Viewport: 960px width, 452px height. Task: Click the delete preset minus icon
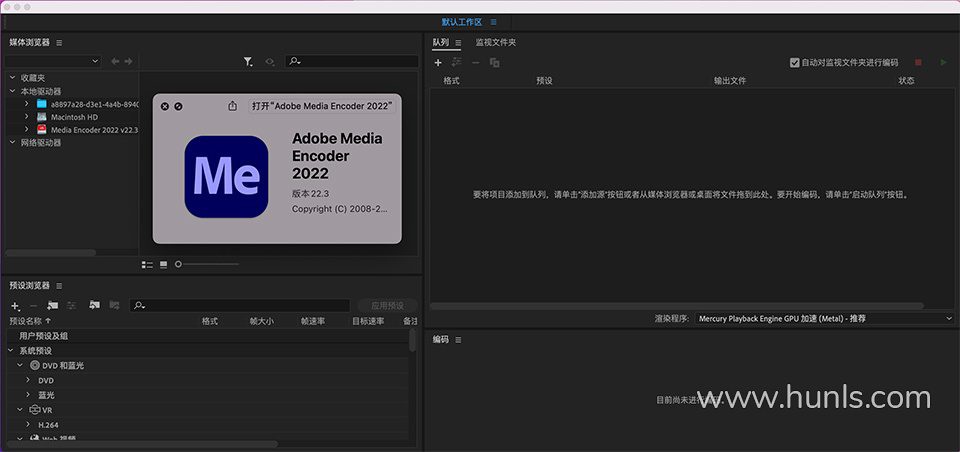34,305
